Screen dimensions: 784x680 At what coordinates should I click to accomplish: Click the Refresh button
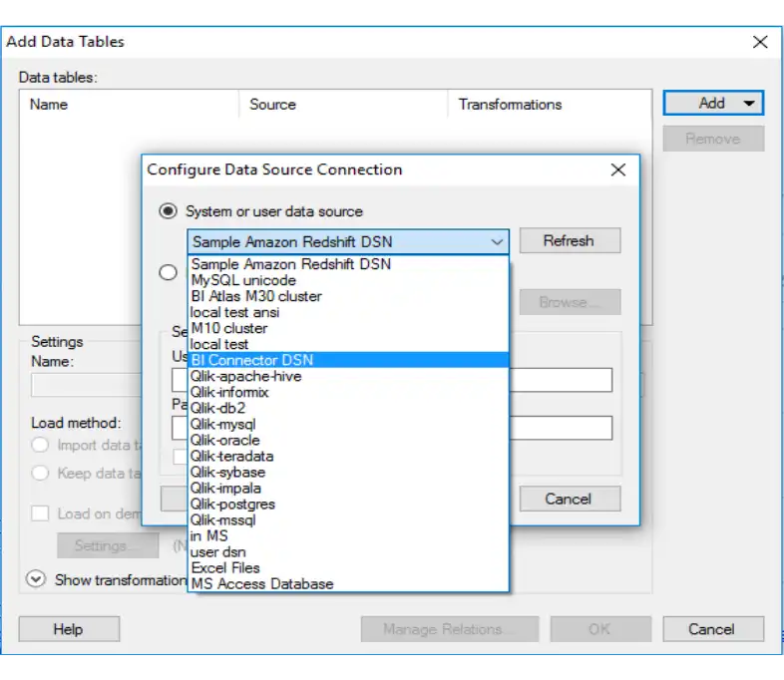pyautogui.click(x=569, y=241)
